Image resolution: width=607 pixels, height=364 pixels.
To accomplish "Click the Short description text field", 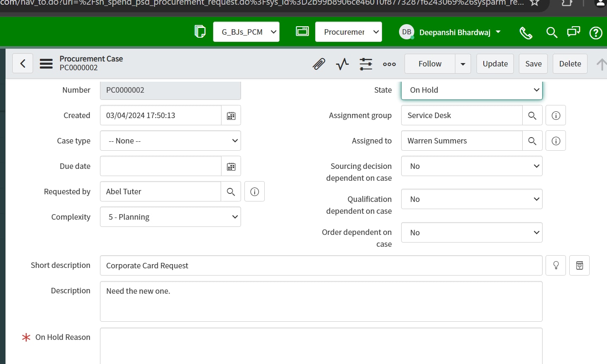I will [321, 266].
